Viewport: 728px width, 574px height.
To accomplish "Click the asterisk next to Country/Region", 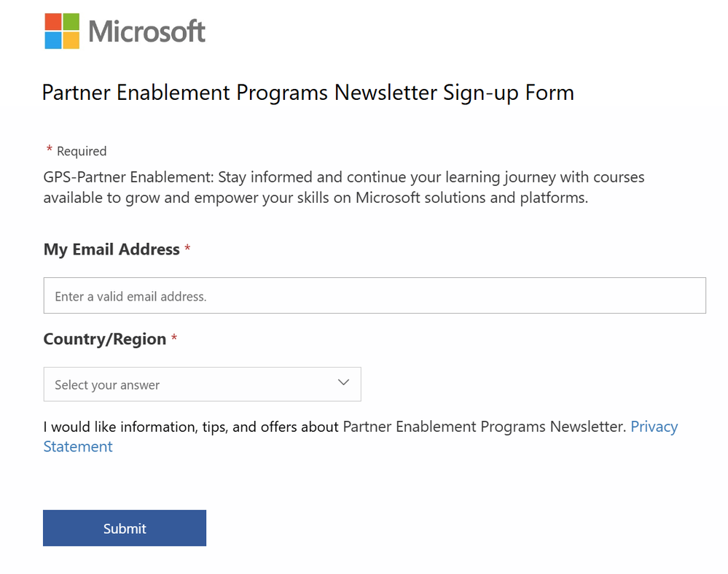I will (x=174, y=337).
